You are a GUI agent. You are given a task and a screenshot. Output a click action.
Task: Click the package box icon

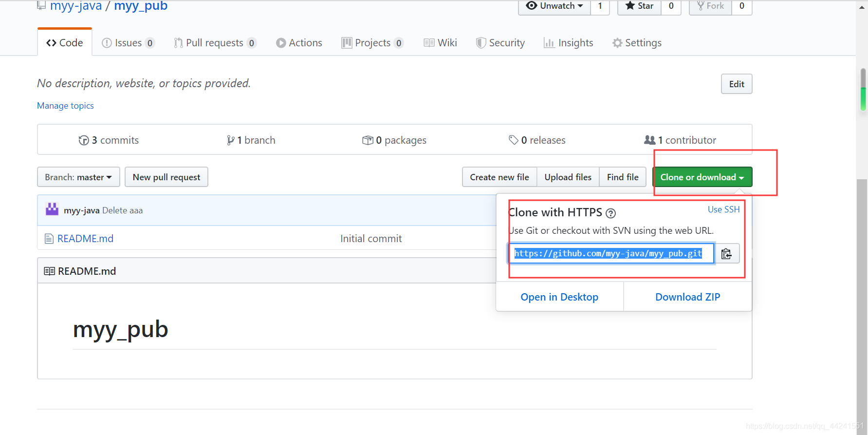(x=368, y=140)
